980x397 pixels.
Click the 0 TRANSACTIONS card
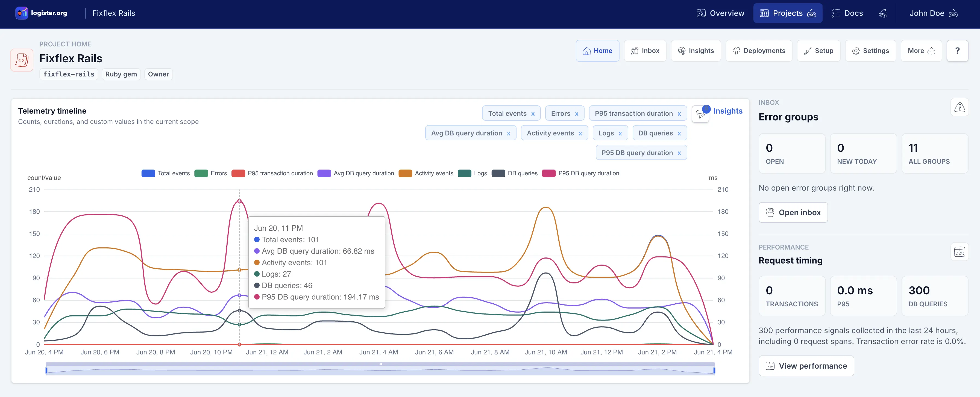point(792,296)
